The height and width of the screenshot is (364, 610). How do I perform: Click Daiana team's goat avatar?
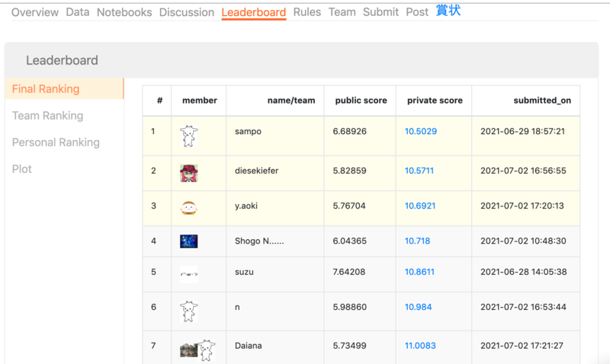click(206, 350)
